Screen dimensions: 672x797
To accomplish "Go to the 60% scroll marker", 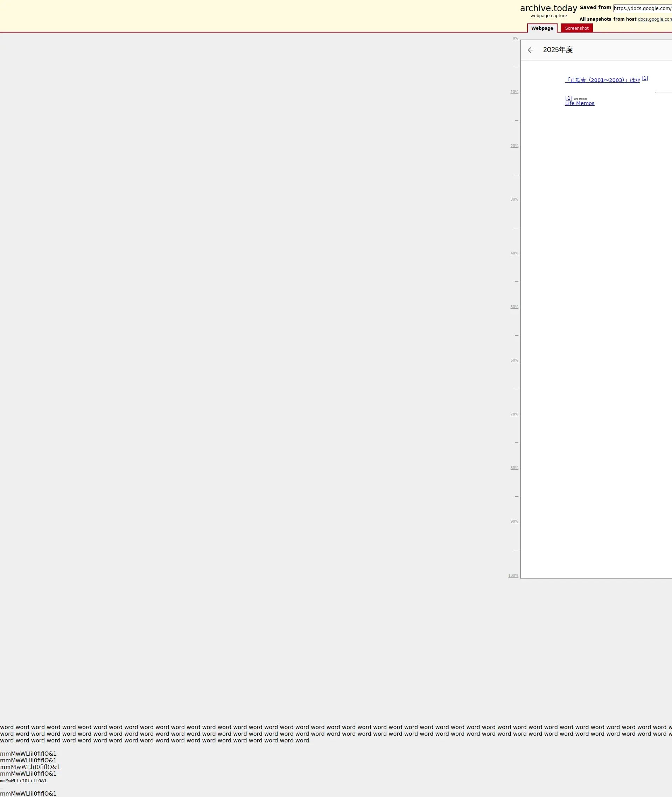I will tap(514, 361).
